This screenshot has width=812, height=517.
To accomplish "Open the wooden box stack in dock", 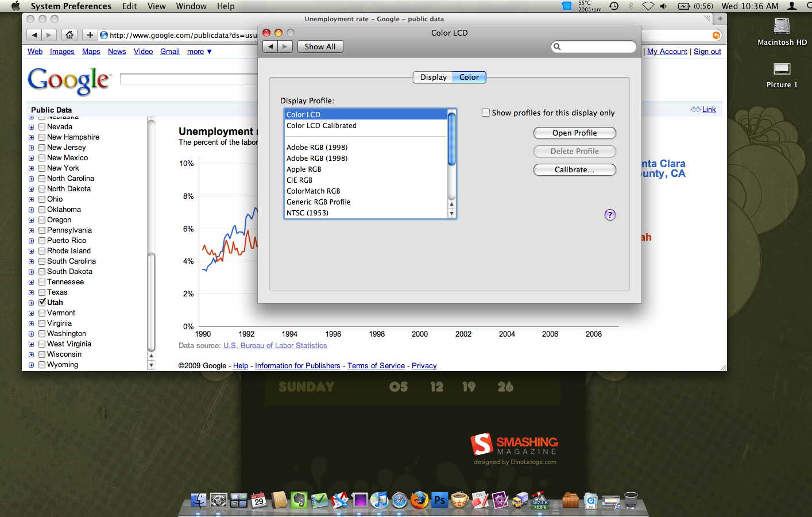I will tap(570, 500).
